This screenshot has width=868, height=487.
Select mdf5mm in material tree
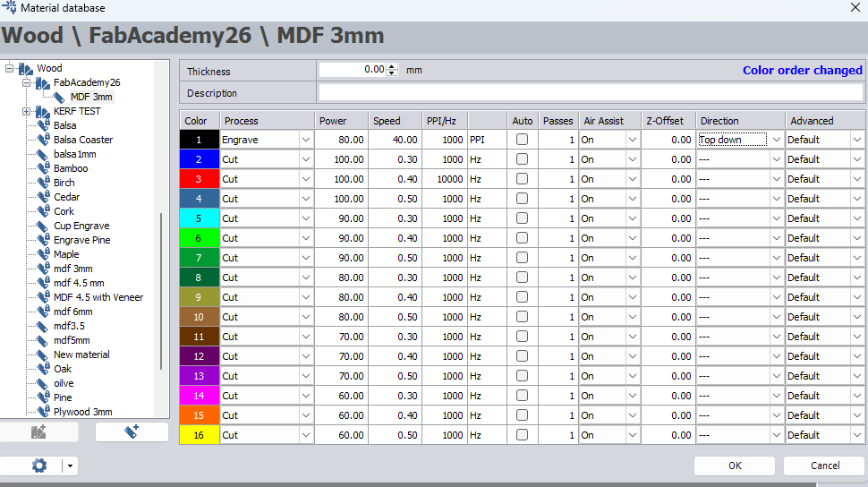pyautogui.click(x=72, y=341)
